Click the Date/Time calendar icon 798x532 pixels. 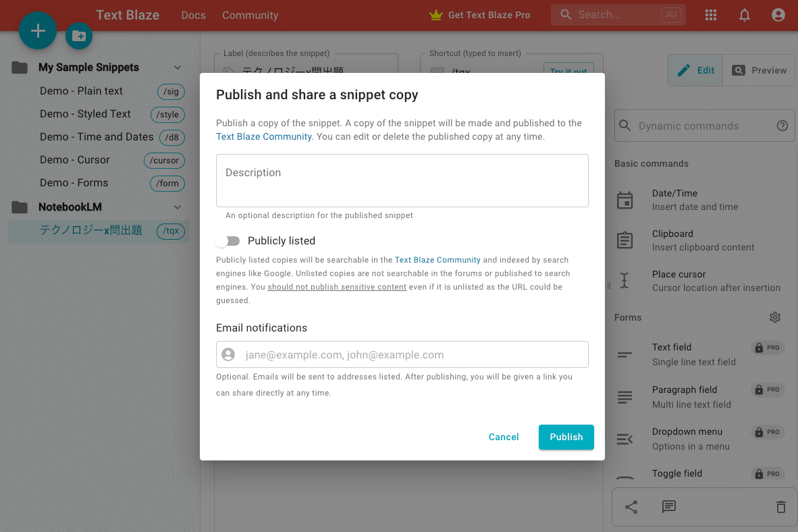coord(625,200)
